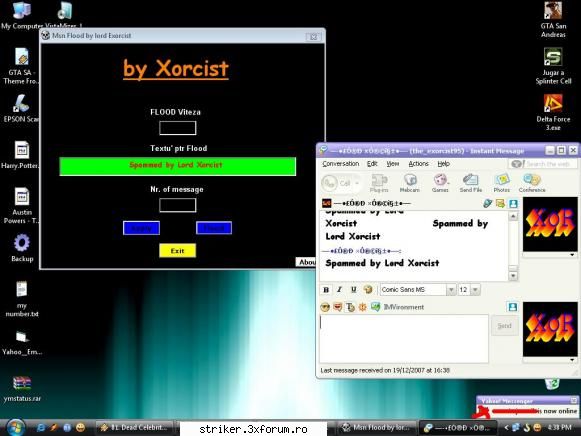Open Plug-ins in the messenger toolbar

click(x=379, y=183)
